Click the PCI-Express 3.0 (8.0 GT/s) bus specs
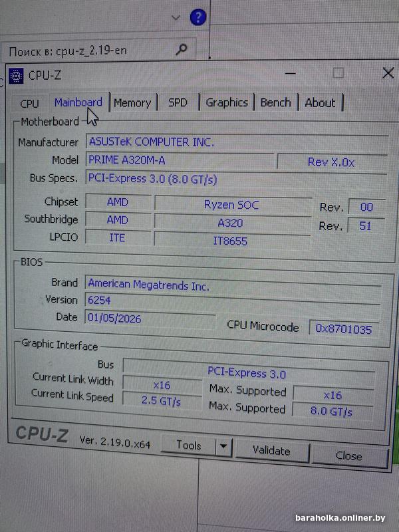 236,179
